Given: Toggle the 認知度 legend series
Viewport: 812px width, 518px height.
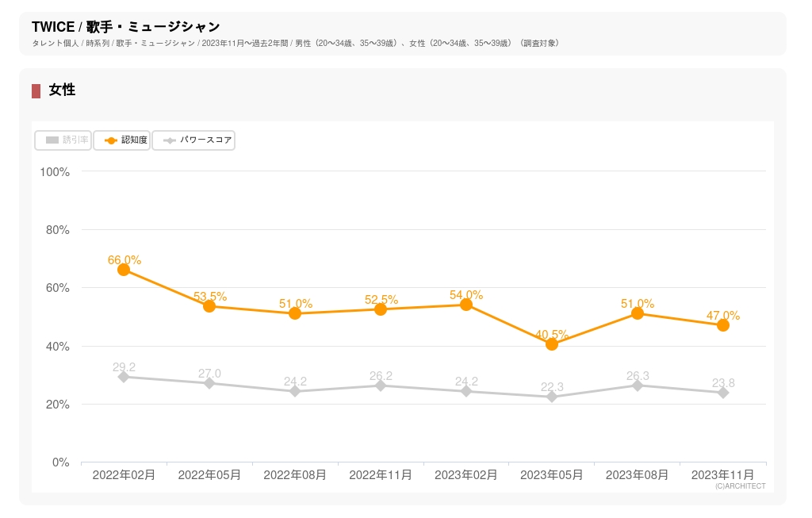Looking at the screenshot, I should tap(122, 140).
